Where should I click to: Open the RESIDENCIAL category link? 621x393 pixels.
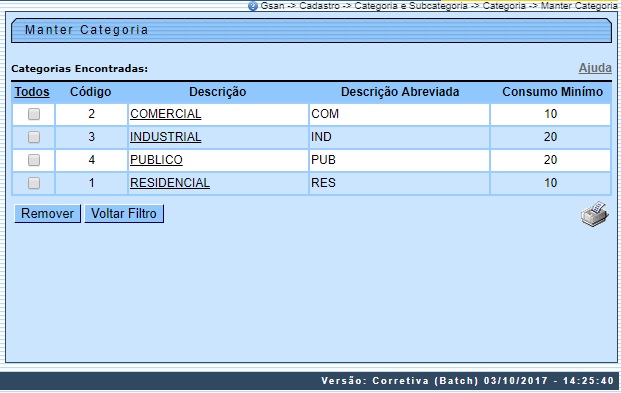pyautogui.click(x=170, y=183)
